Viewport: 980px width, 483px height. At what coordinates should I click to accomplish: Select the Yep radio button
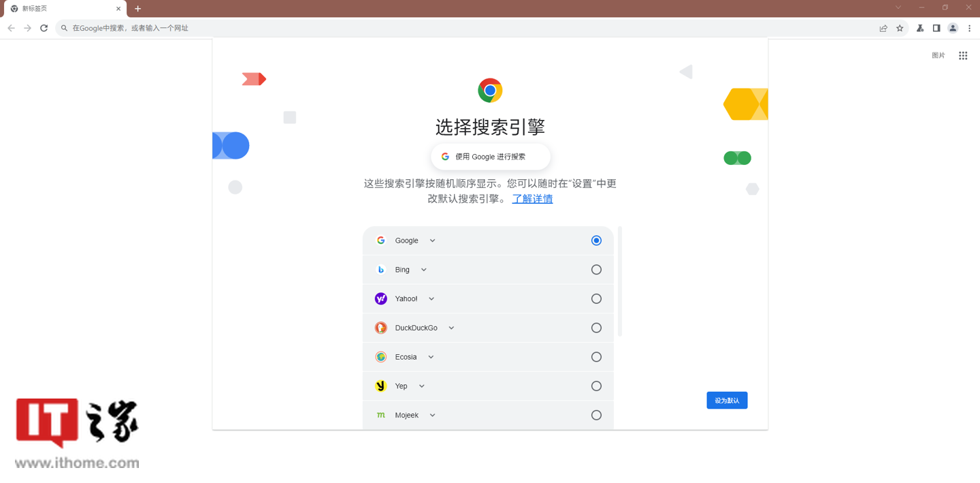coord(596,386)
